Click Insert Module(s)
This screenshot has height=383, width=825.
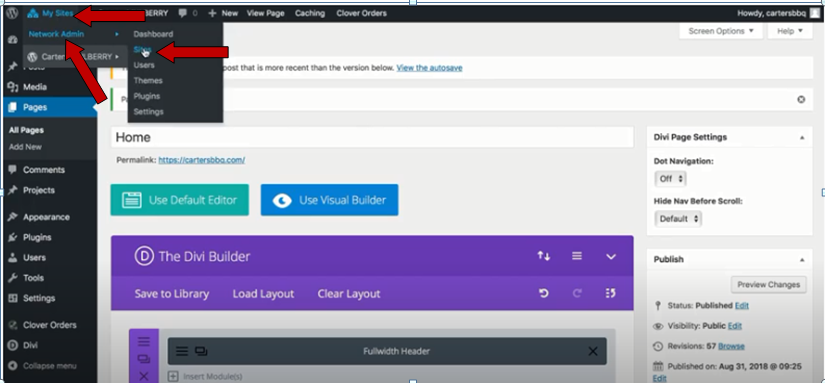point(205,376)
